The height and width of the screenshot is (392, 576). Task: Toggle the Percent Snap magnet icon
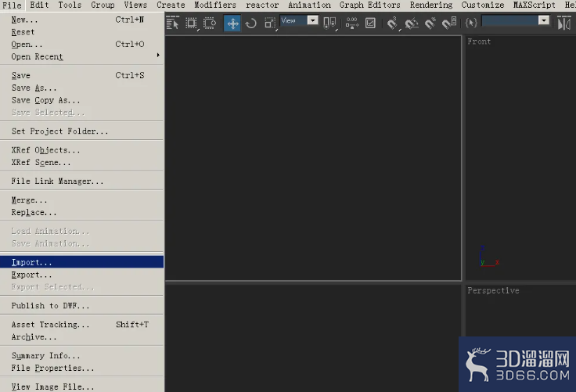[430, 23]
